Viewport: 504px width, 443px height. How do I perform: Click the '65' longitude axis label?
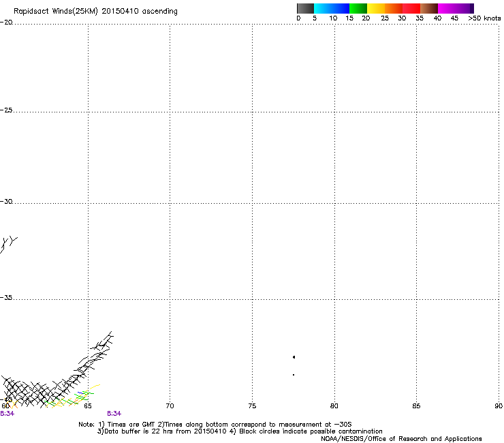coord(87,406)
